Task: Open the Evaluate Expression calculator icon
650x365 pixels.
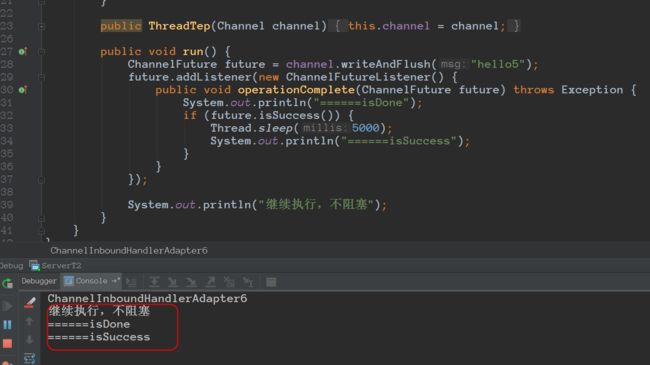Action: click(x=271, y=282)
